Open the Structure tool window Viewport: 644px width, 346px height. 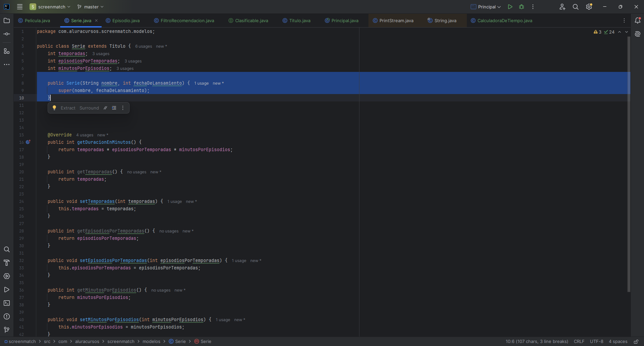point(7,51)
